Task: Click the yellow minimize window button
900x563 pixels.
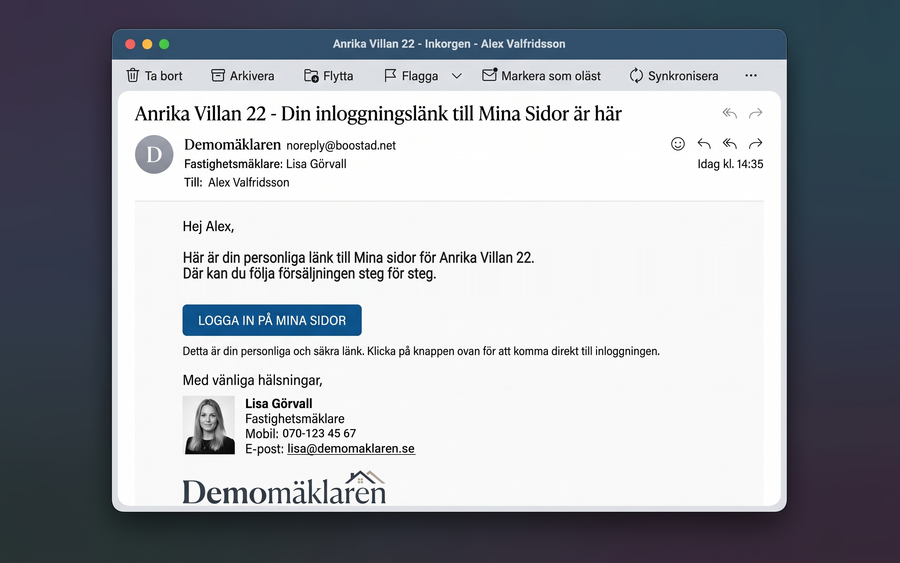Action: (x=147, y=44)
